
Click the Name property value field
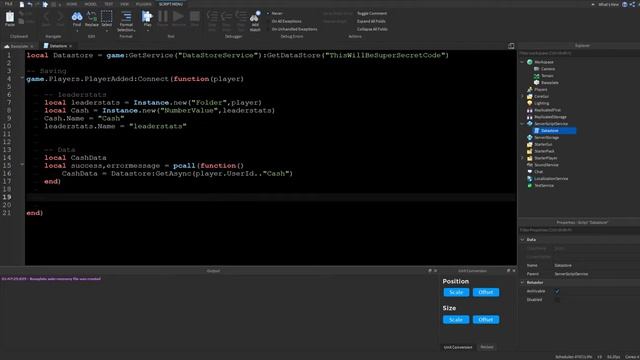coord(596,265)
